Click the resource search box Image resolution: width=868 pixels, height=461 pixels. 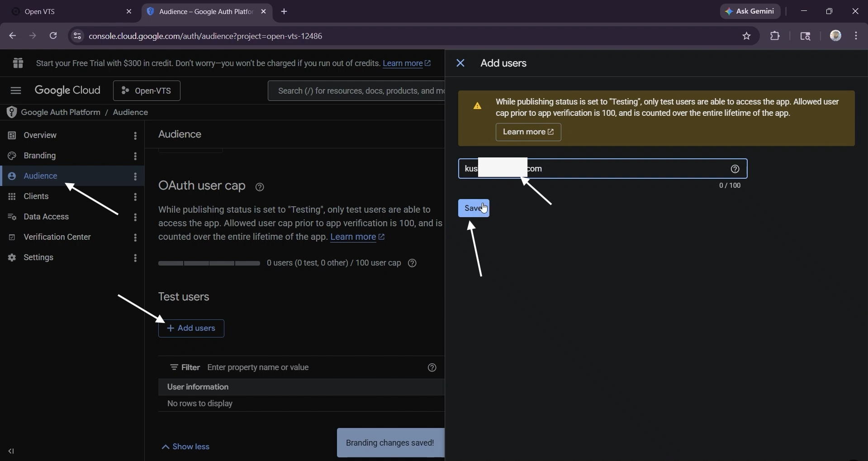pos(356,91)
